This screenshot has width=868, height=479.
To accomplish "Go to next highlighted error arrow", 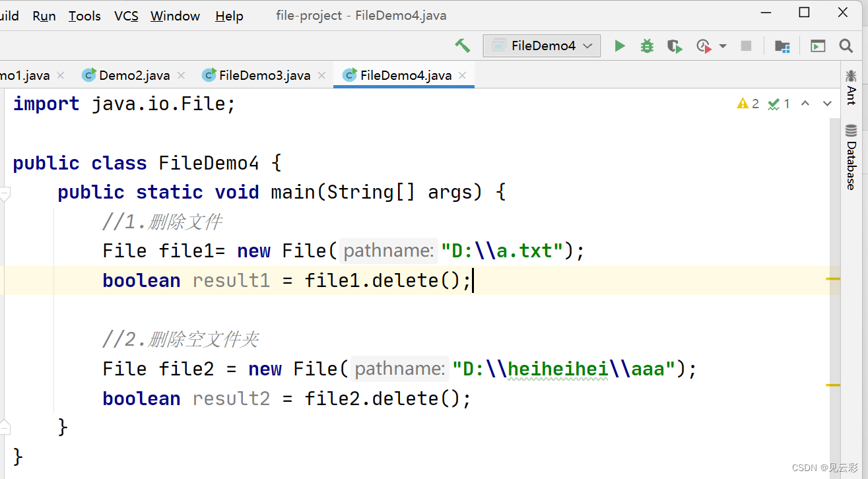I will coord(827,104).
